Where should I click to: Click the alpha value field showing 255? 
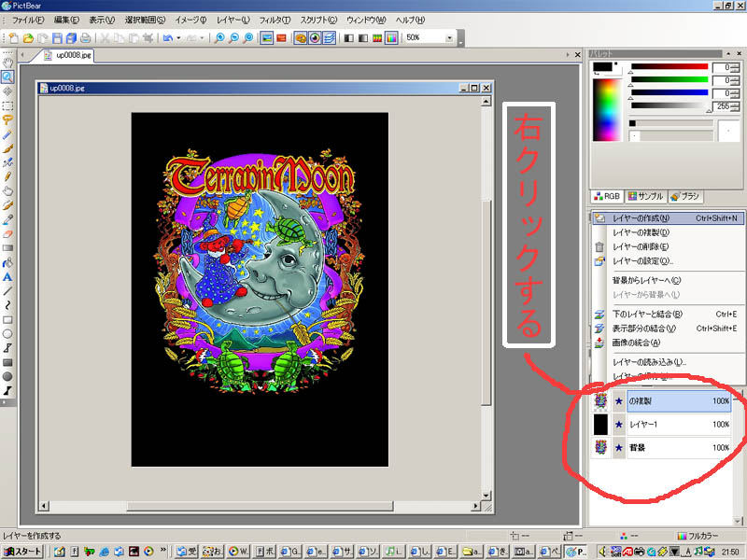[722, 106]
